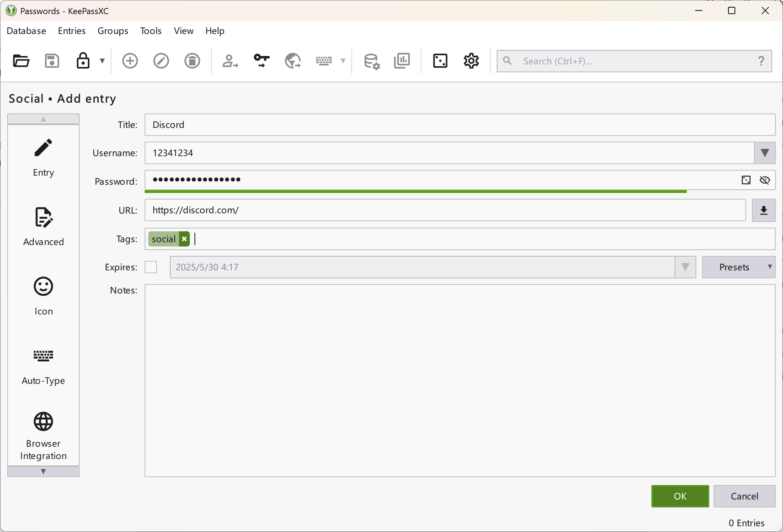Click inside the Notes text area
Image resolution: width=783 pixels, height=532 pixels.
[x=460, y=381]
